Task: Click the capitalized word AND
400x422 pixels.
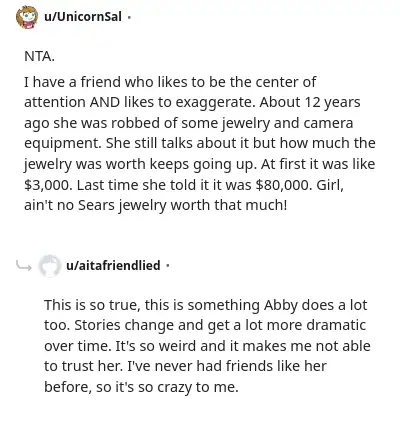Action: [x=105, y=102]
